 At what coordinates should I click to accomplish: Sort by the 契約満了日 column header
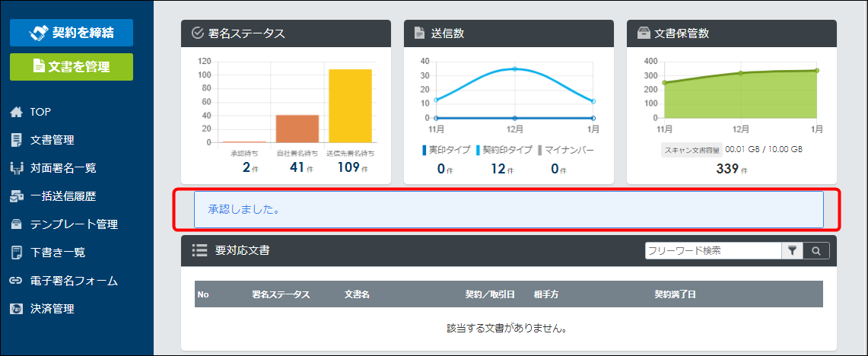pos(675,294)
